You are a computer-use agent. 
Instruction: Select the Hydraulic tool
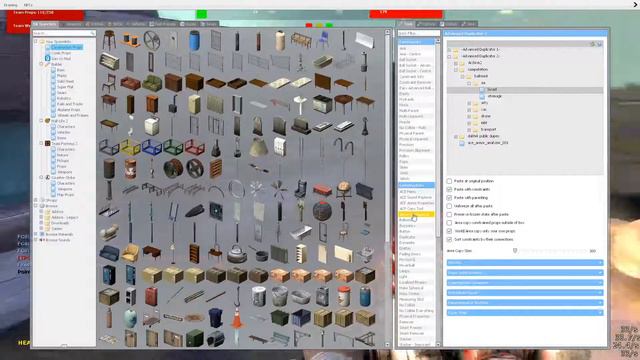(416, 99)
